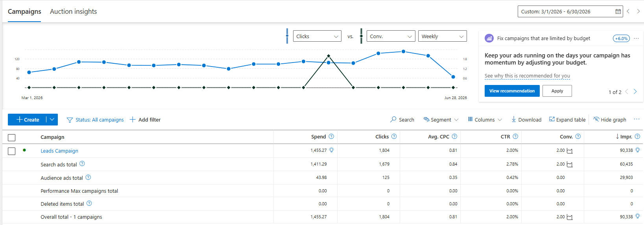
Task: Click Impr. column help icon
Action: [637, 136]
